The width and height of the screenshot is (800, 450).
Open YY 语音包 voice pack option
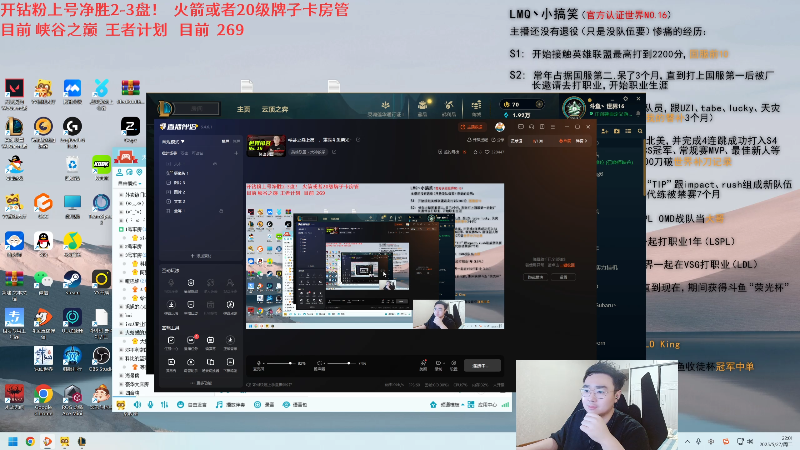click(x=295, y=405)
